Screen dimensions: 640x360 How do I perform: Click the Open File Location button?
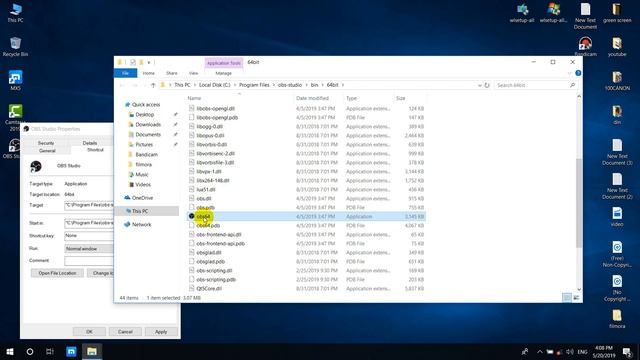click(57, 273)
